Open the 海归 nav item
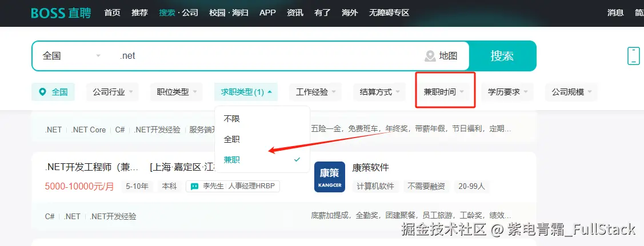Viewport: 644px width, 246px height. pyautogui.click(x=240, y=13)
